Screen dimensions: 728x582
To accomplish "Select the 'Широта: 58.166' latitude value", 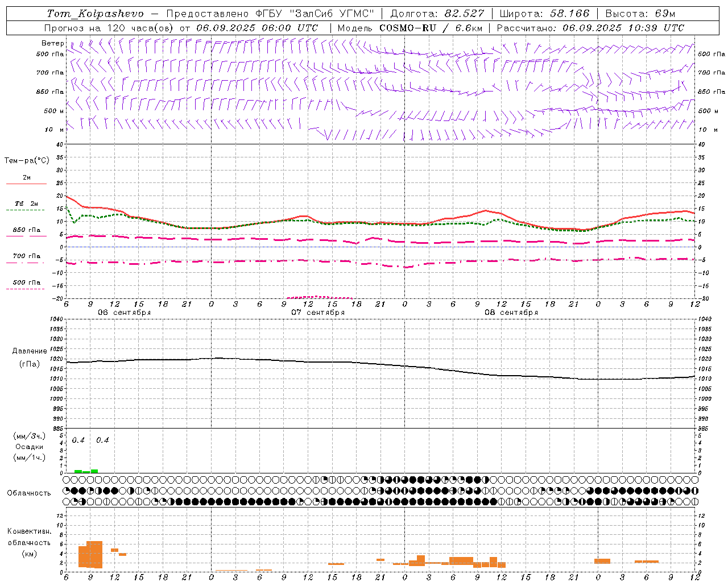I will pos(545,14).
